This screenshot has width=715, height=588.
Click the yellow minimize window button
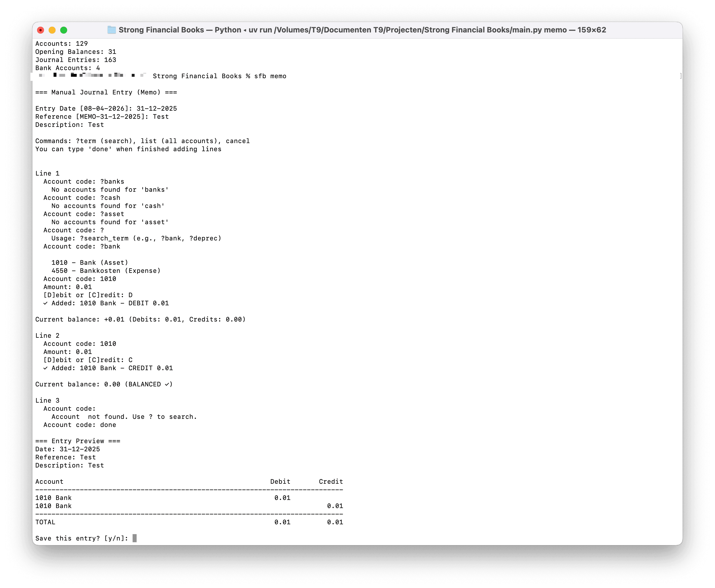coord(52,30)
